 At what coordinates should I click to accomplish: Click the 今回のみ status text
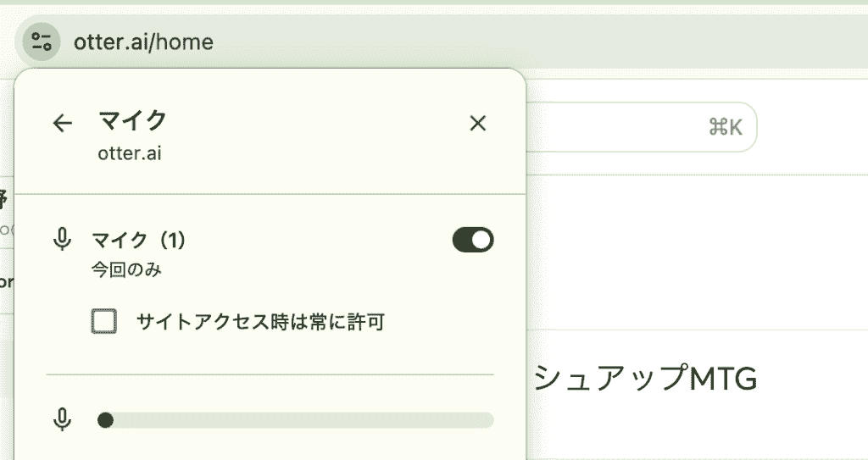(126, 269)
